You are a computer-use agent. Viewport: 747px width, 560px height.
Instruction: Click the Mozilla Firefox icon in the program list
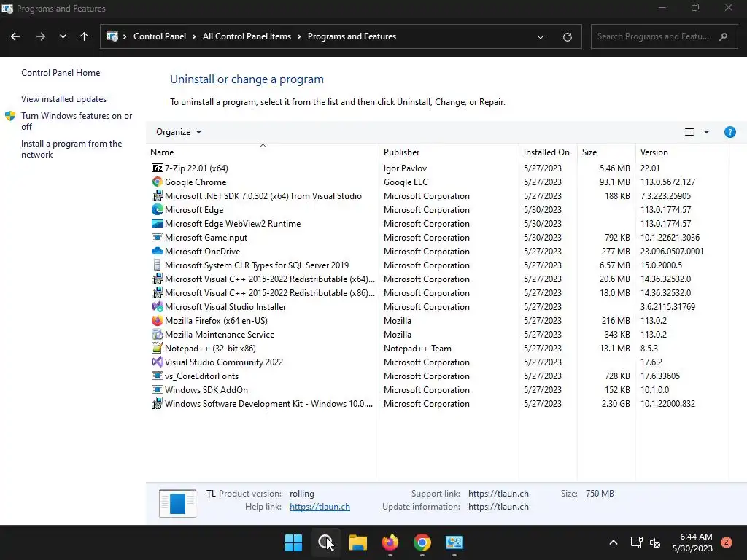tap(158, 321)
